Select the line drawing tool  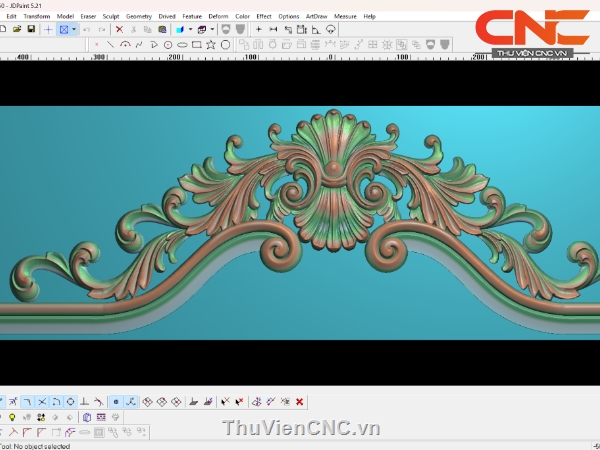coord(110,45)
